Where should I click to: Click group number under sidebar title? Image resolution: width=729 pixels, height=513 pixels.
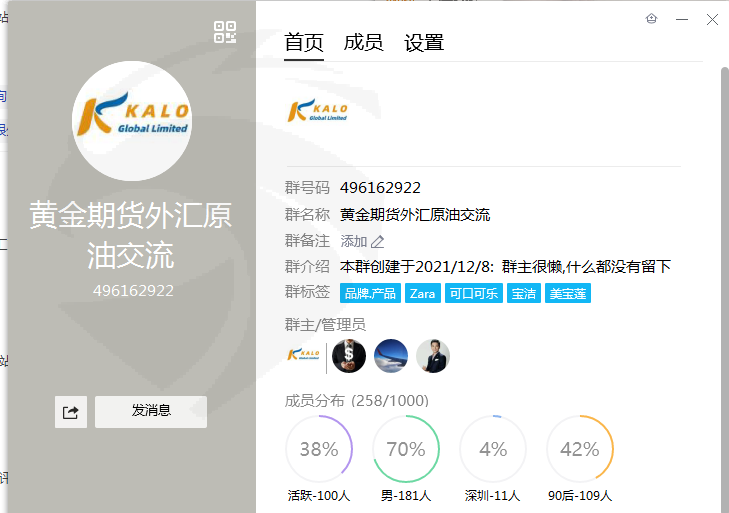coord(133,291)
